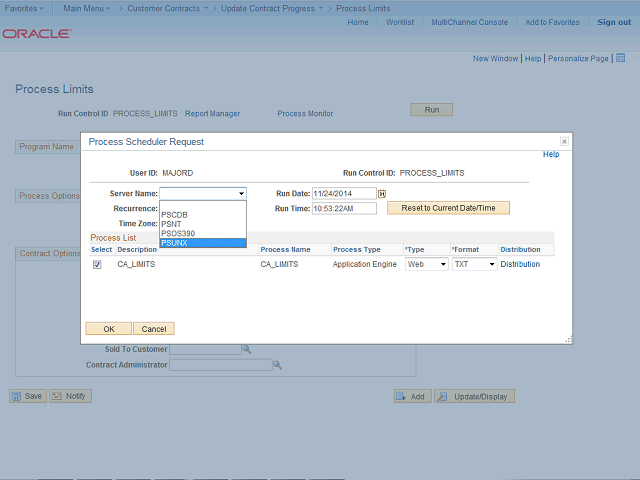Click the Contract Administrator lookup magnifier
This screenshot has width=640, height=480.
pos(277,365)
